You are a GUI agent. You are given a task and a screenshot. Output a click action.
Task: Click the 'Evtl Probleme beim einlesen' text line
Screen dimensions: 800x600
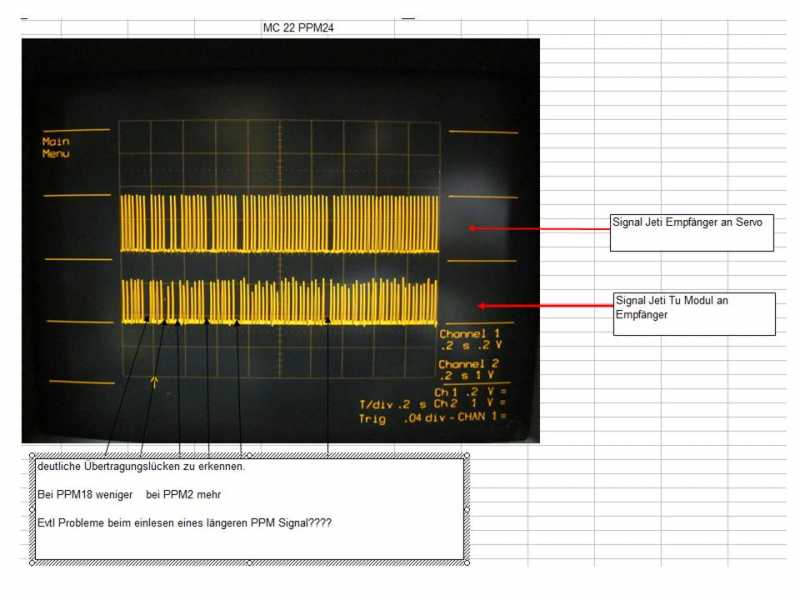[184, 523]
